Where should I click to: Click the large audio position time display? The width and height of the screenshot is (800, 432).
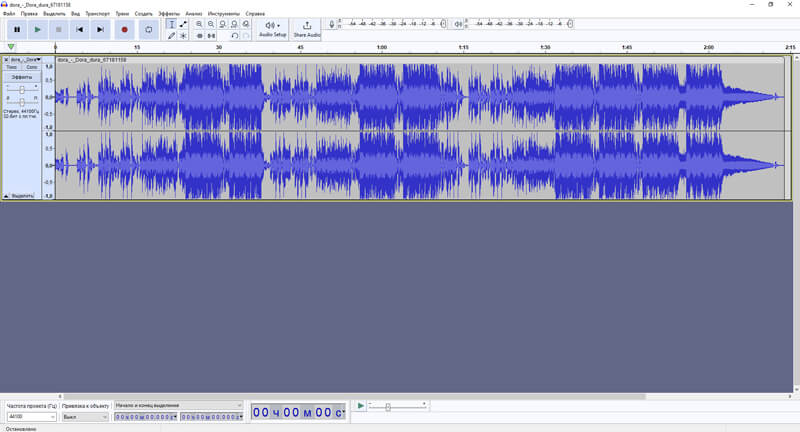[x=298, y=412]
